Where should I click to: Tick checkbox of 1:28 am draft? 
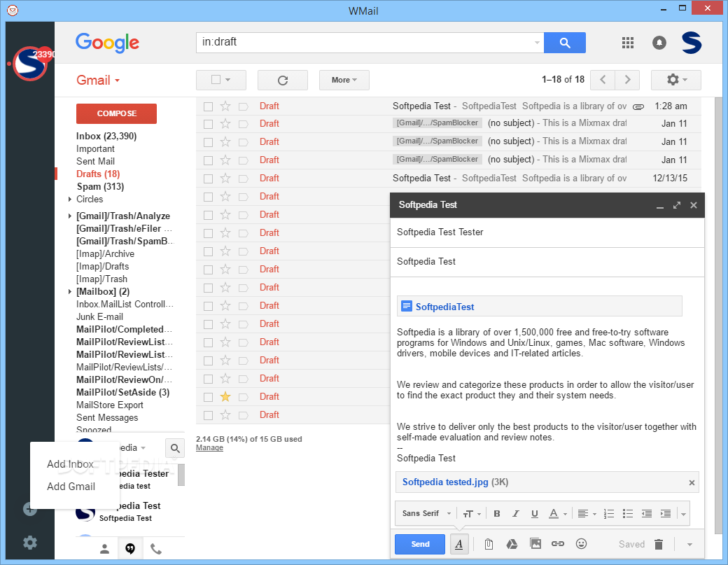[x=209, y=106]
